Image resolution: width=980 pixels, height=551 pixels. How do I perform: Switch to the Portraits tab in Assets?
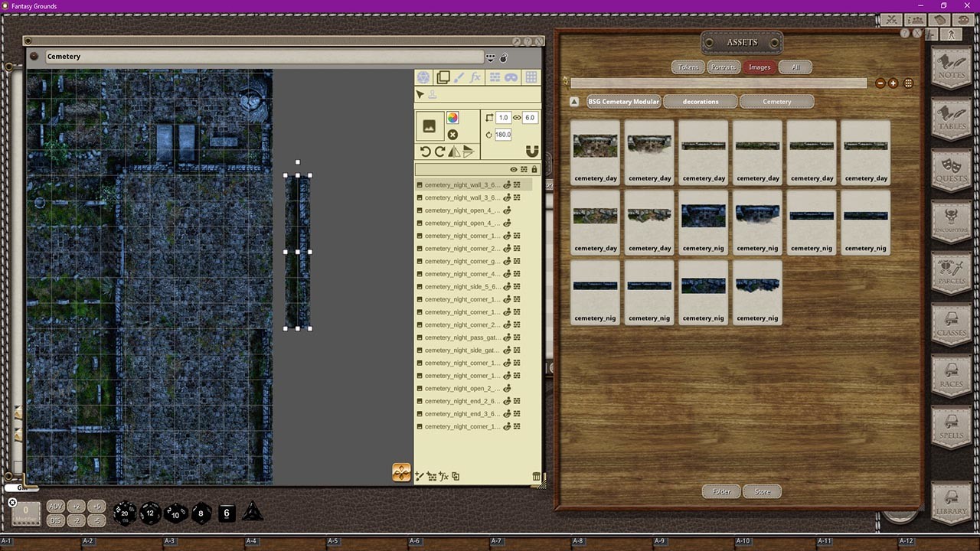723,67
